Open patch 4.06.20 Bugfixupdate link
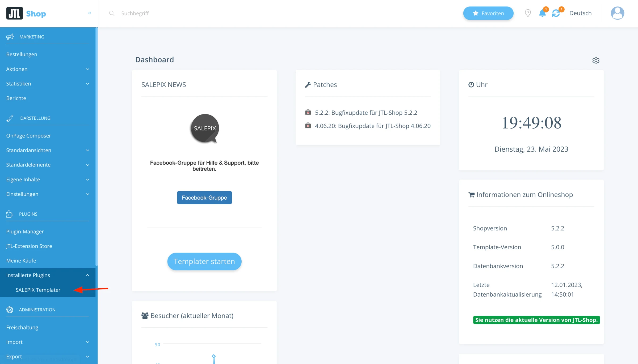The width and height of the screenshot is (638, 364). click(x=372, y=126)
